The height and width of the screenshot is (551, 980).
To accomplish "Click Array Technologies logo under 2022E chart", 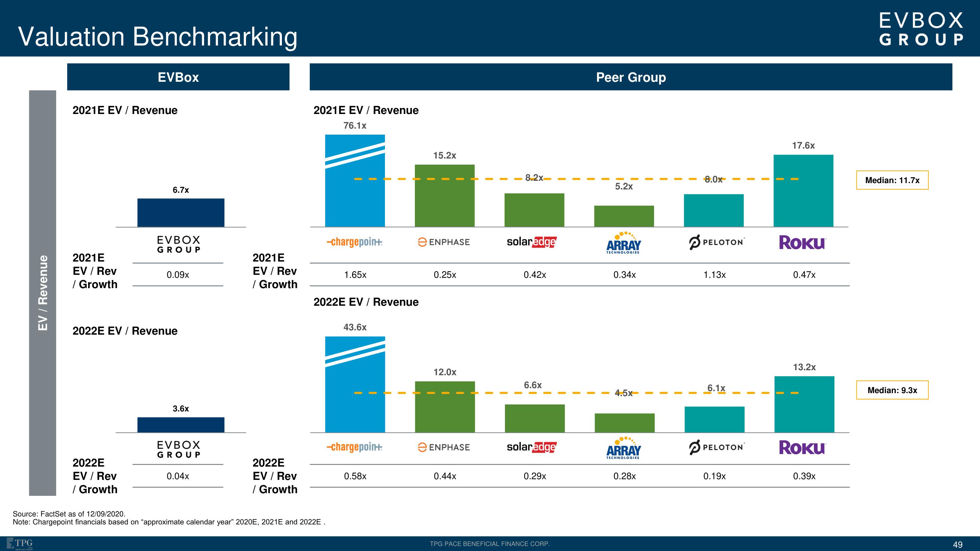I will coord(624,448).
